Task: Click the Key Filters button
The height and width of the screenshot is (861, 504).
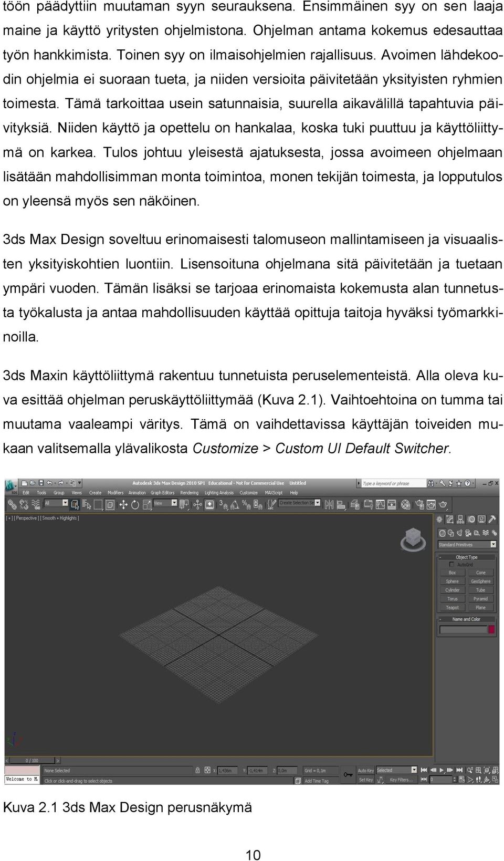Action: click(x=402, y=780)
